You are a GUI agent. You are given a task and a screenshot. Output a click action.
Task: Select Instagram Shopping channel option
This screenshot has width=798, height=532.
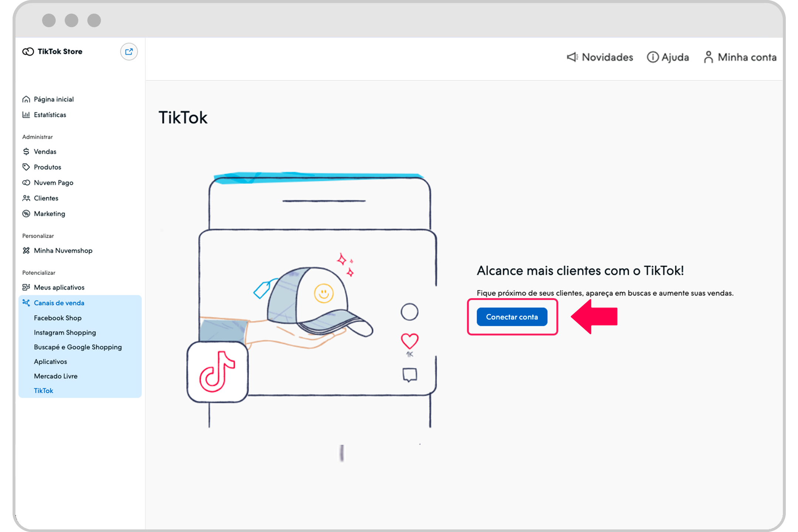tap(66, 332)
